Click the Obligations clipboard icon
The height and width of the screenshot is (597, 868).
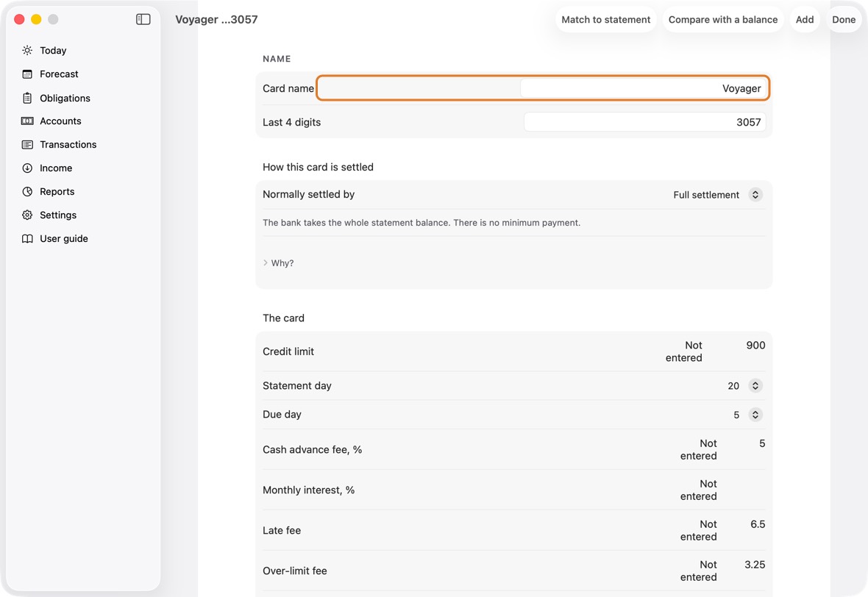click(27, 98)
